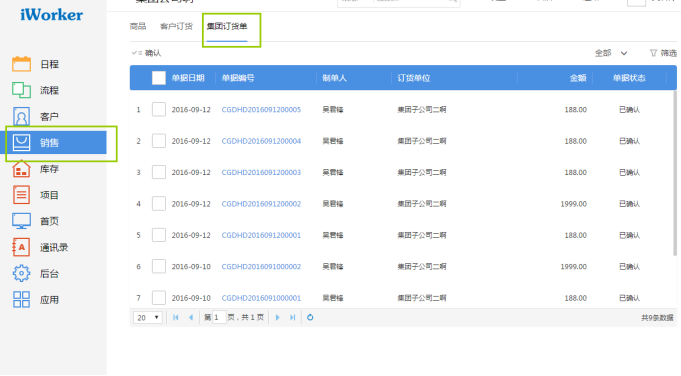This screenshot has width=681, height=376.
Task: Open the 通讯录 contacts icon
Action: point(21,247)
